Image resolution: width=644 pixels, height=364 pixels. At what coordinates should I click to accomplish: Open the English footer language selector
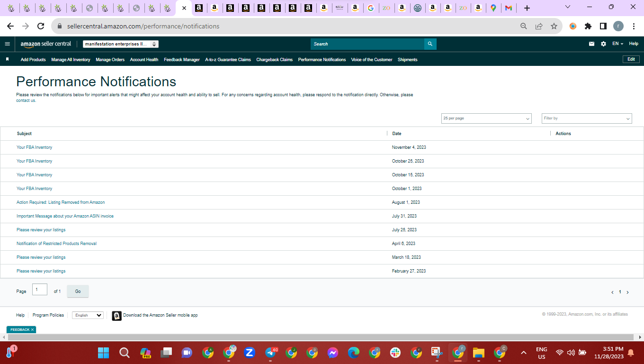[x=88, y=315]
